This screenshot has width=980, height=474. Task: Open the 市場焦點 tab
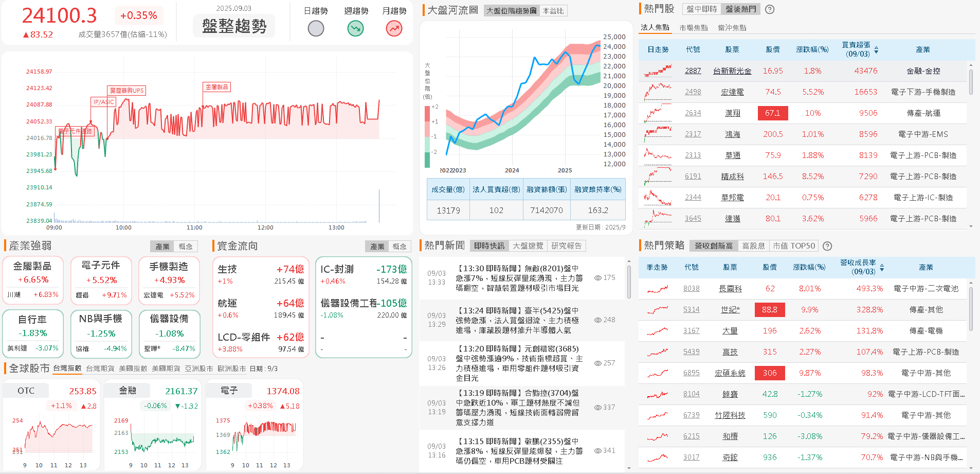tap(694, 28)
